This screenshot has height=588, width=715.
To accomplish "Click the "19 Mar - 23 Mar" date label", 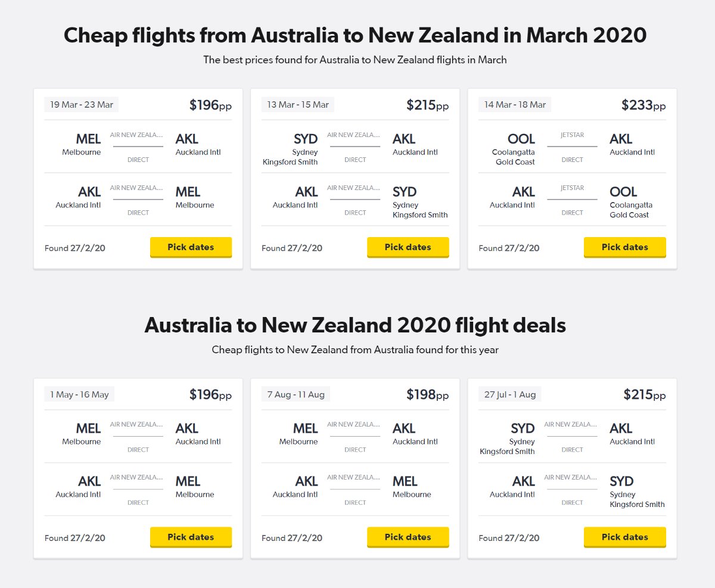I will 82,105.
